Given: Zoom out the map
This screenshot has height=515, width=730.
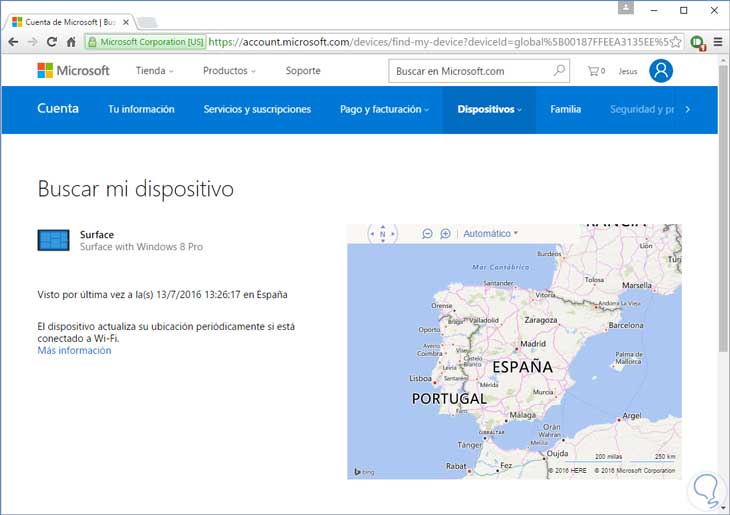Looking at the screenshot, I should tap(427, 233).
